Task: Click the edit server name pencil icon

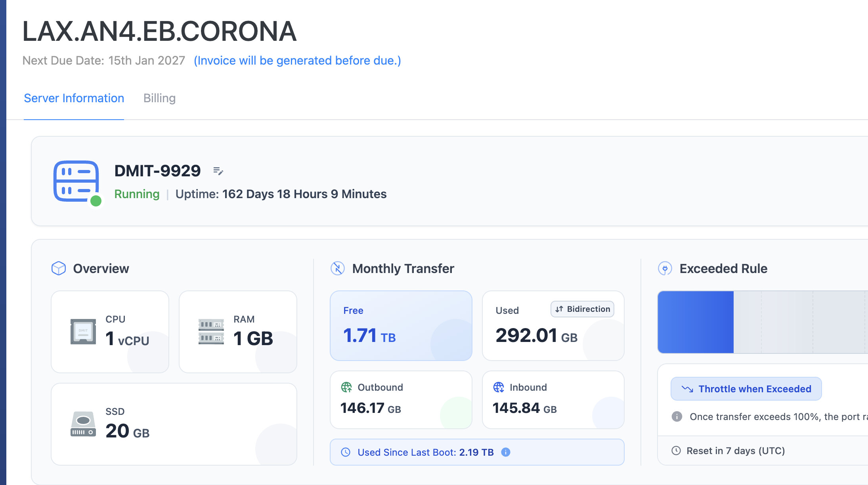Action: click(x=218, y=171)
